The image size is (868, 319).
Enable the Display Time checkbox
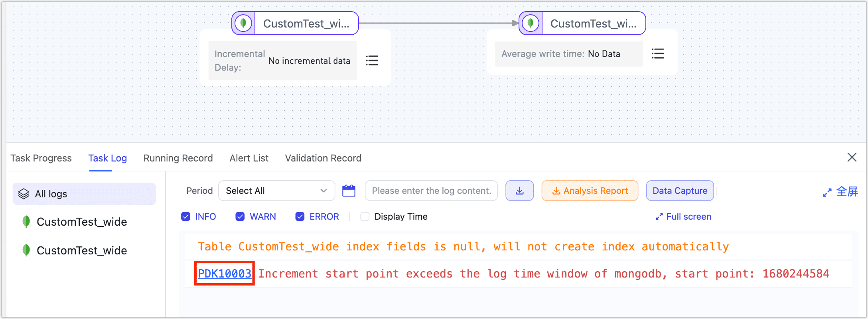[365, 217]
